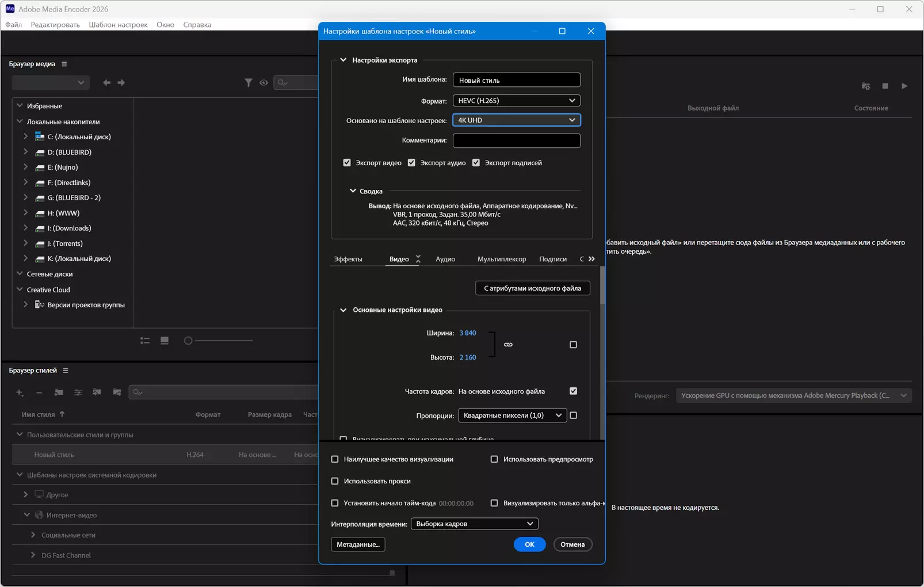Switch to the Мультиплексор tab
The image size is (924, 587).
(502, 259)
